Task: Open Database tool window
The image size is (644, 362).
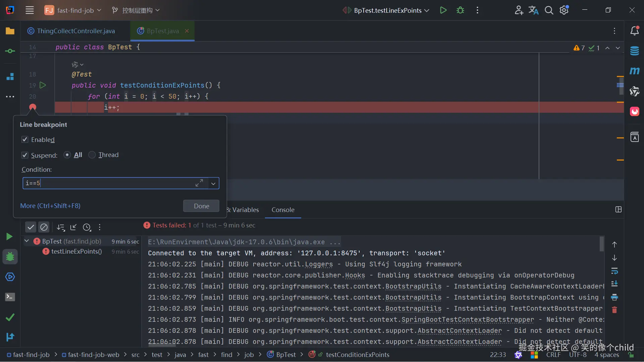Action: pyautogui.click(x=634, y=51)
